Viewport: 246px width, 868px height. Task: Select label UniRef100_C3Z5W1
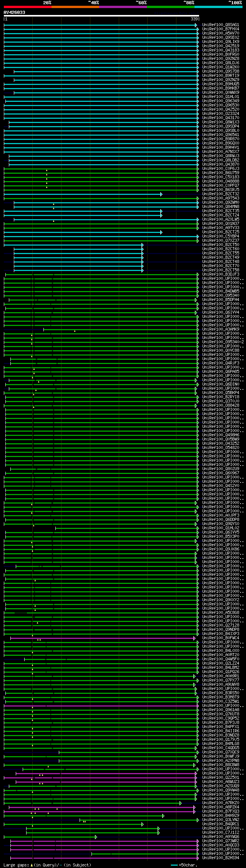click(221, 702)
